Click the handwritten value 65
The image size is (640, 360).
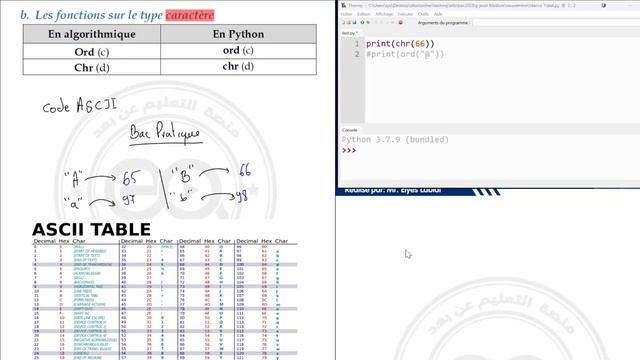click(131, 178)
